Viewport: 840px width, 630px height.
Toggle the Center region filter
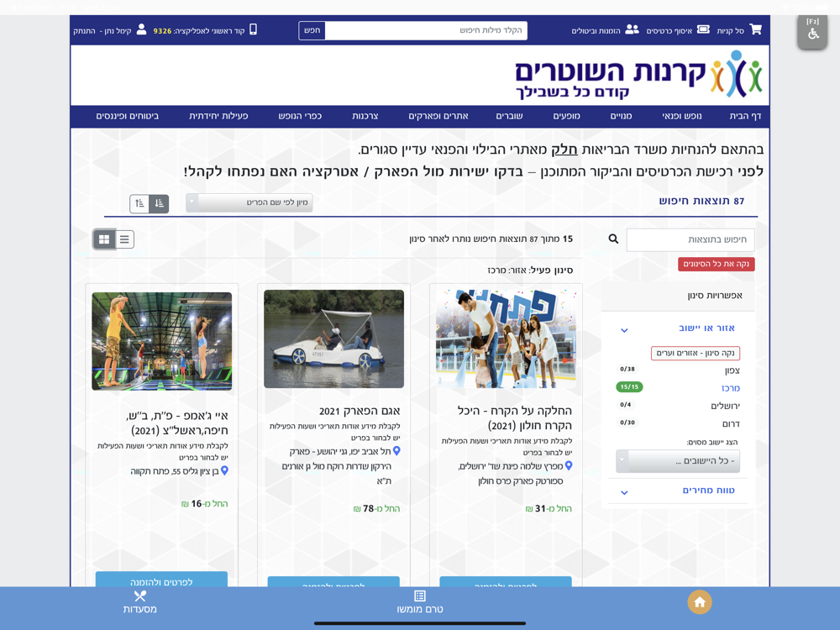pyautogui.click(x=731, y=388)
